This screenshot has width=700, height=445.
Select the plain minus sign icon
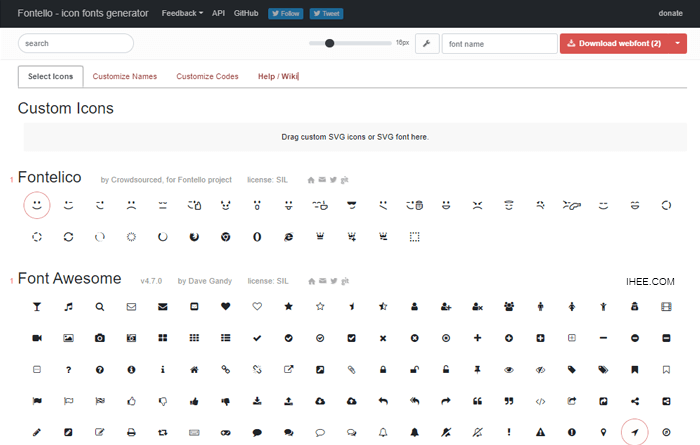604,338
